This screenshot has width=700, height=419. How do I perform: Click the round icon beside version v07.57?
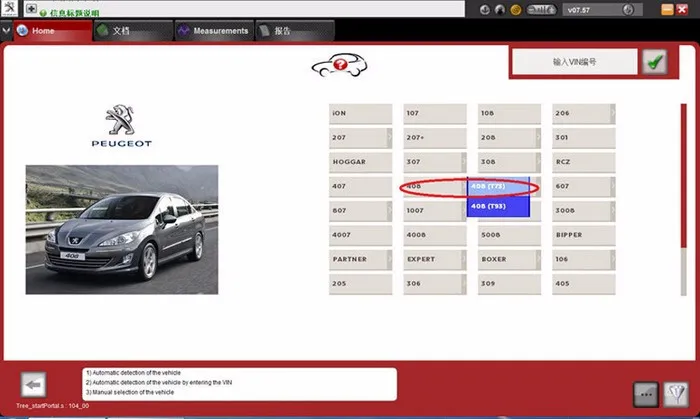click(x=628, y=10)
